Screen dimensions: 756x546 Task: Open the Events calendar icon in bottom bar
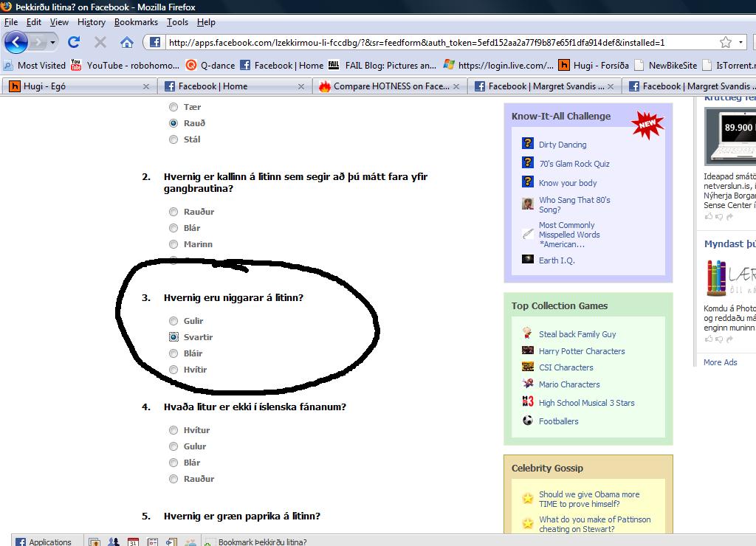(133, 542)
